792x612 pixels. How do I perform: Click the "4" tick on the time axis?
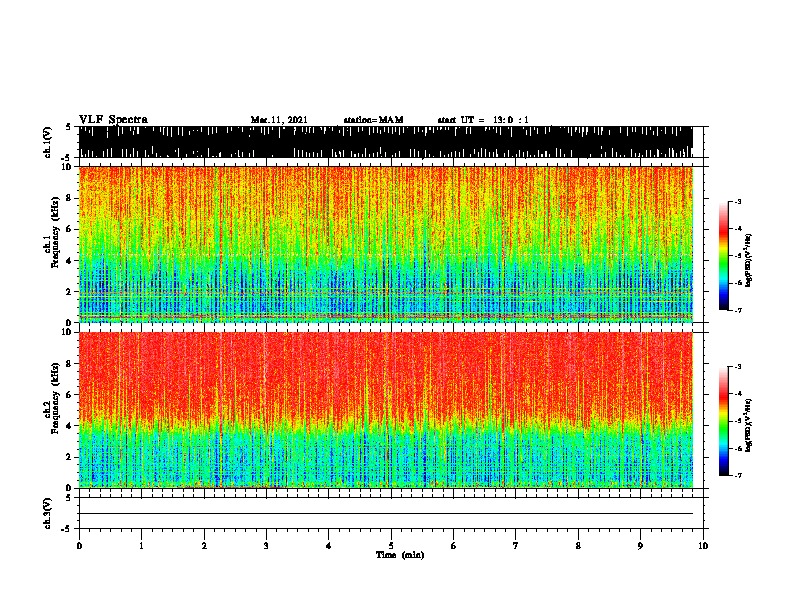[329, 546]
